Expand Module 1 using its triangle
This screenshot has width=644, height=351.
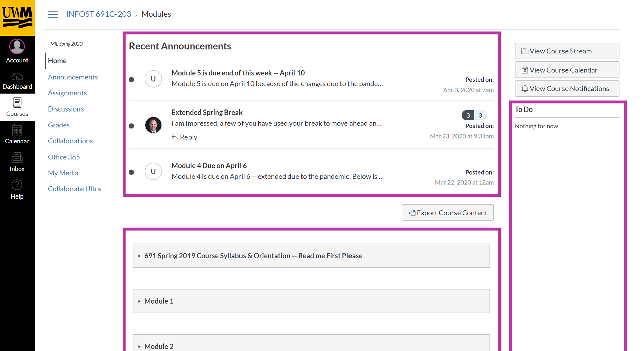pos(139,301)
